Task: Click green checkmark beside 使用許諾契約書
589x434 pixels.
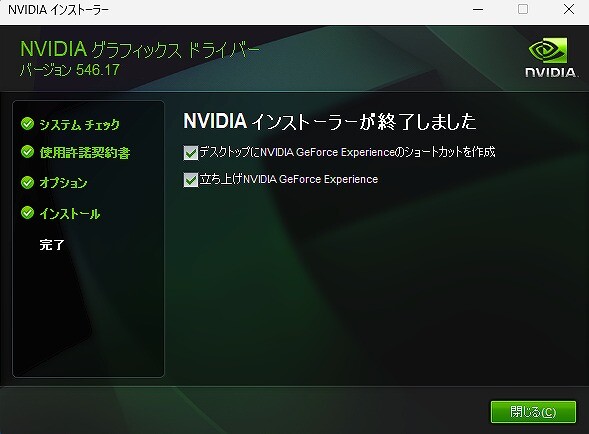Action: (x=27, y=152)
